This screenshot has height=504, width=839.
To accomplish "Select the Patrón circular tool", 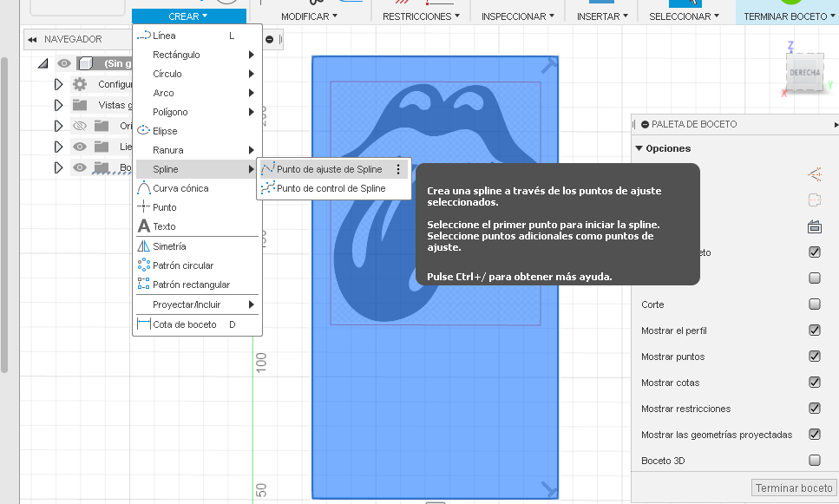I will click(x=183, y=265).
